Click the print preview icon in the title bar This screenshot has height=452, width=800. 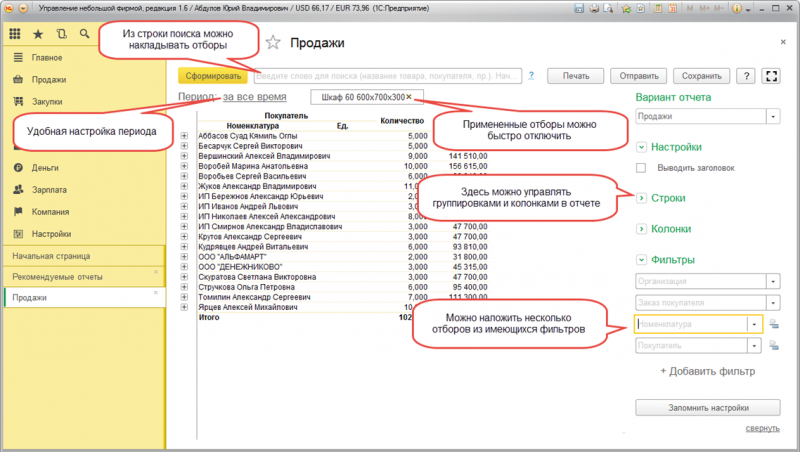pyautogui.click(x=608, y=8)
